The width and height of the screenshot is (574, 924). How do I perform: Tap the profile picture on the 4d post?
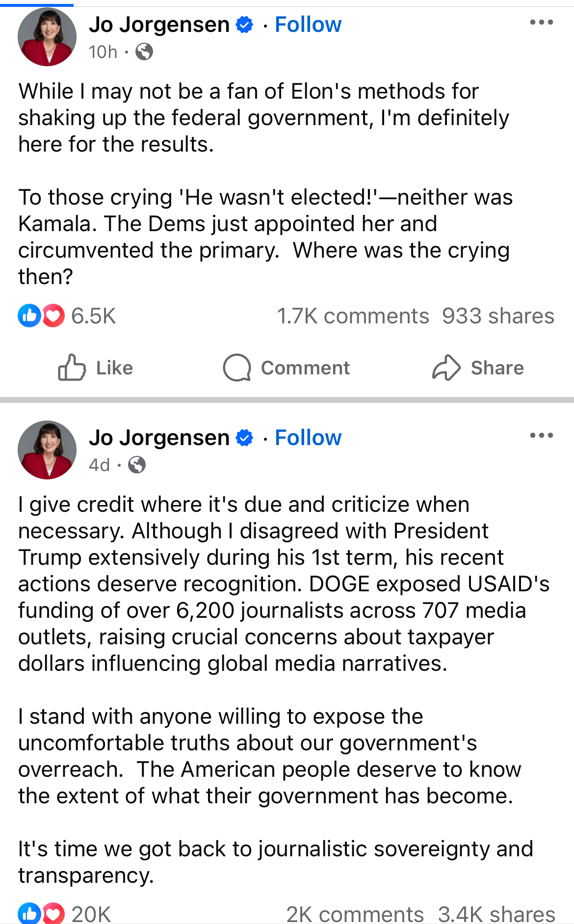47,450
